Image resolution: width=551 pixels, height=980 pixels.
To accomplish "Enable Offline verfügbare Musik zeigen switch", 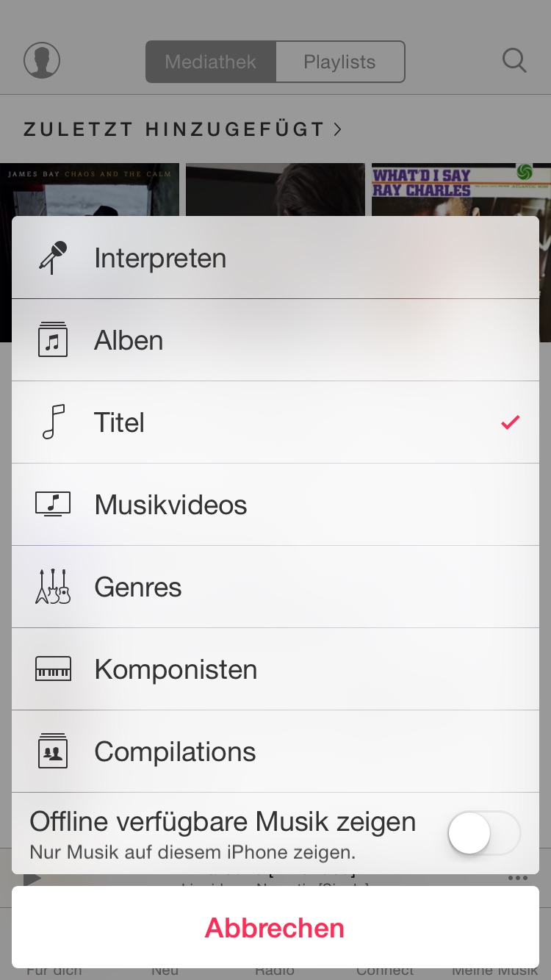I will coord(483,833).
